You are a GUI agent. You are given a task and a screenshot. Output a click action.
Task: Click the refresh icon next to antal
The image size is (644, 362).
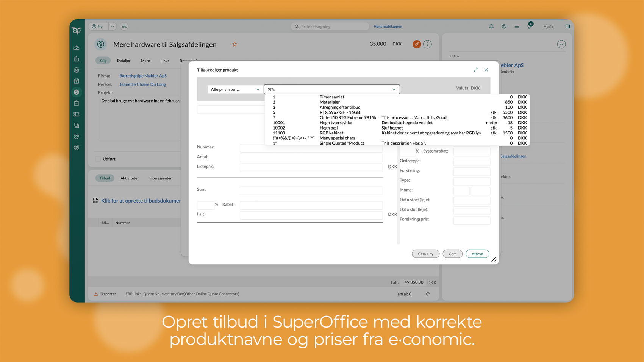(x=428, y=294)
